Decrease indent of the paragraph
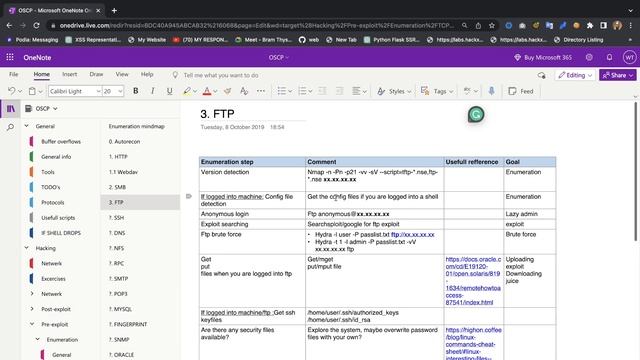The height and width of the screenshot is (360, 640). pyautogui.click(x=322, y=91)
